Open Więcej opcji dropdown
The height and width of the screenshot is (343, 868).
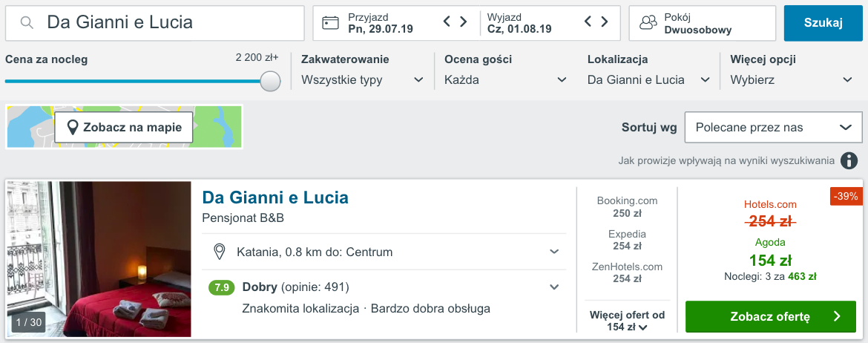click(x=792, y=71)
